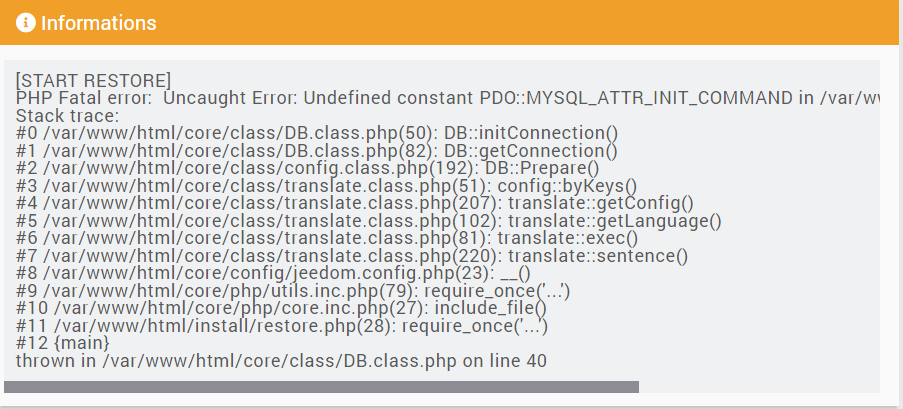Click stack frame #10 include_file() line
Image resolution: width=903 pixels, height=409 pixels.
(x=281, y=309)
